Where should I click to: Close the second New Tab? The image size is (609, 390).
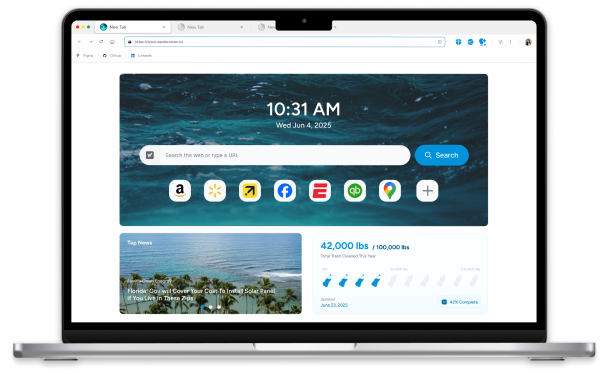pyautogui.click(x=242, y=27)
